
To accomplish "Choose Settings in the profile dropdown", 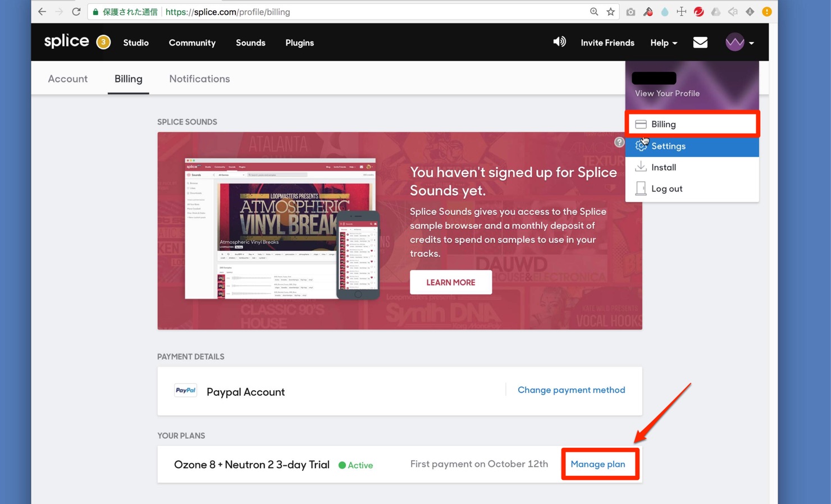I will (692, 146).
